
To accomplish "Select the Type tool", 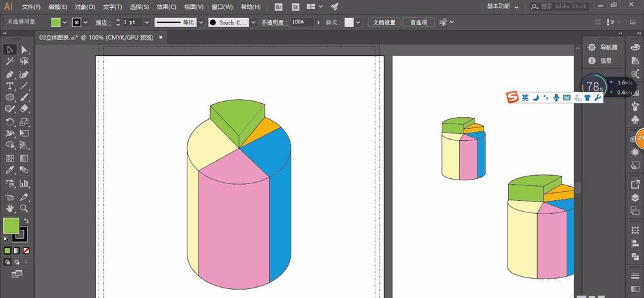I will click(x=10, y=86).
